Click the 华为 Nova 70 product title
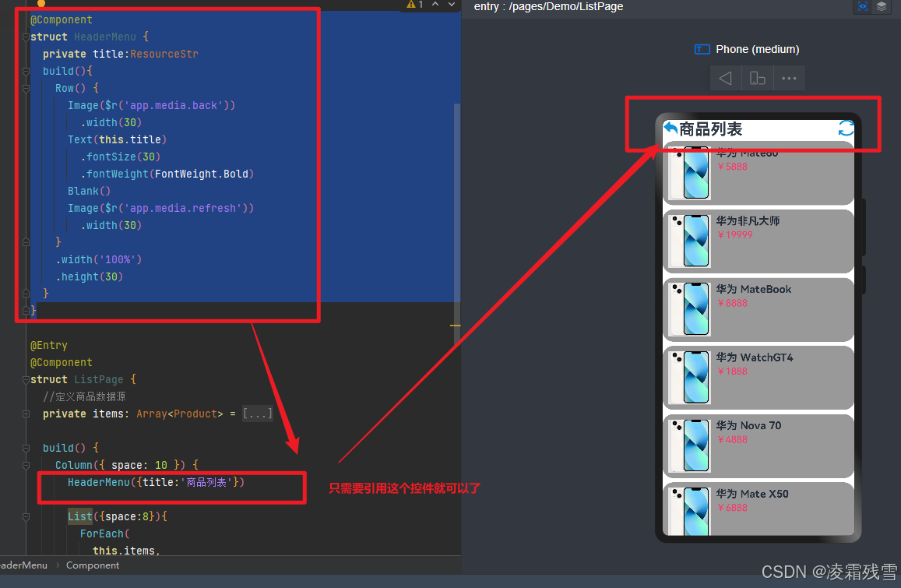Screen dimensions: 901x588 point(748,426)
